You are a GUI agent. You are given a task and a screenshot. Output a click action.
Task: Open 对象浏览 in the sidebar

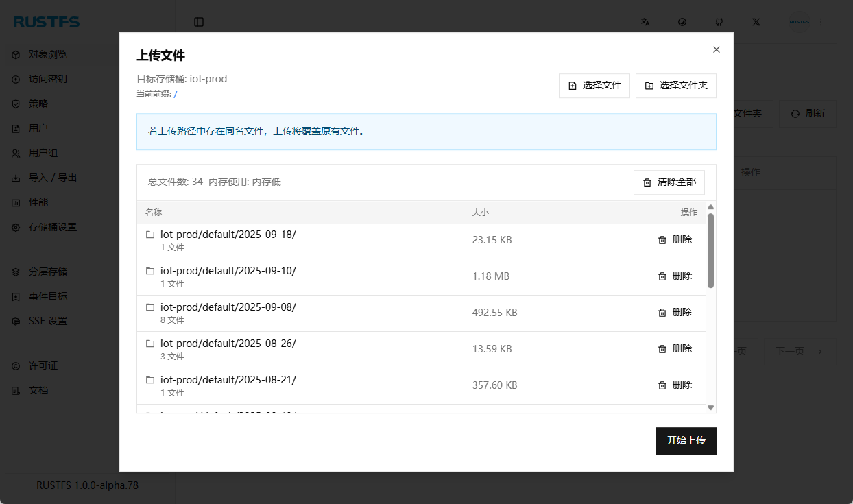[48, 54]
